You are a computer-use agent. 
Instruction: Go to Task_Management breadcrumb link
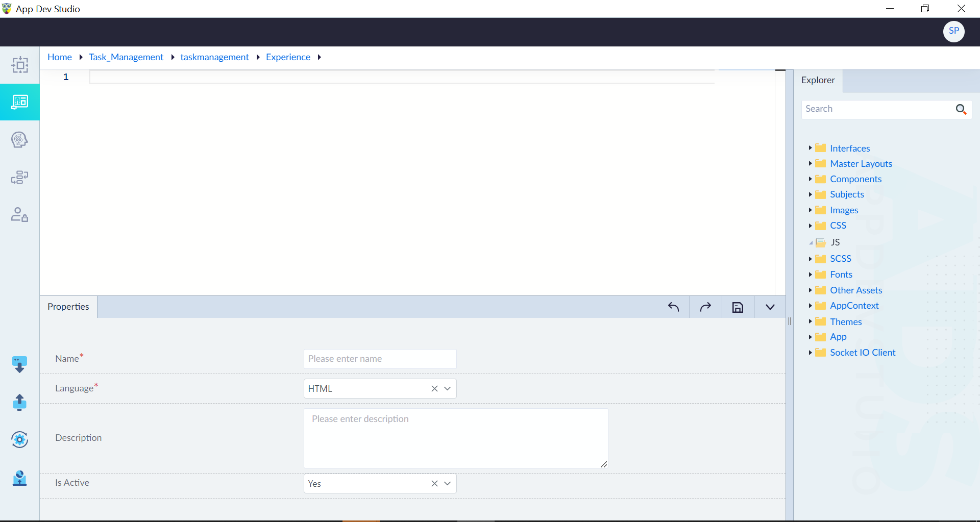pos(126,57)
